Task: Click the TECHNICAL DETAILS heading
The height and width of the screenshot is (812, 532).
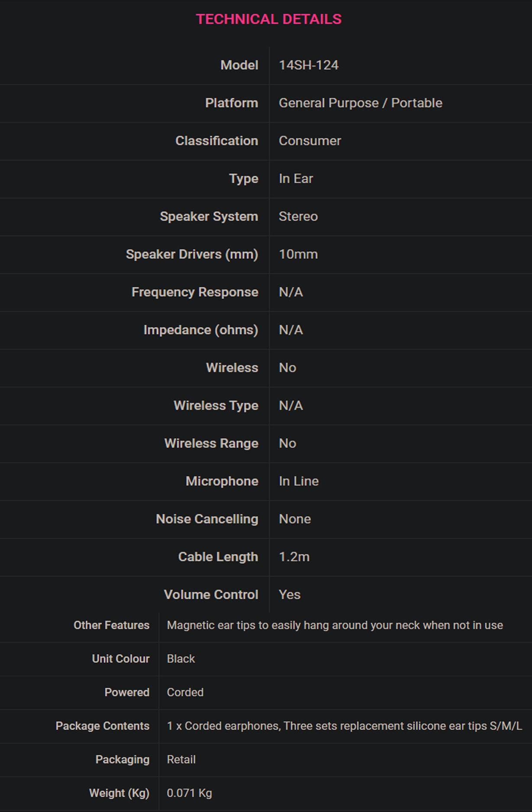Action: [x=268, y=19]
